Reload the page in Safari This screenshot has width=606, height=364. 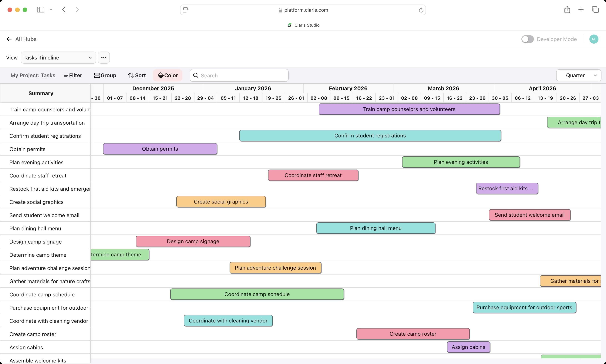[x=421, y=10]
